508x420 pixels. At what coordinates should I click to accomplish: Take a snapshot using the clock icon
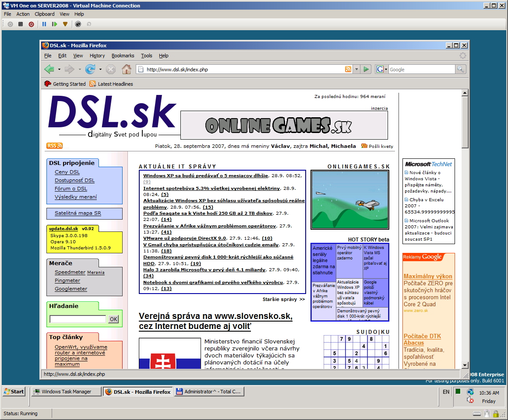[78, 24]
